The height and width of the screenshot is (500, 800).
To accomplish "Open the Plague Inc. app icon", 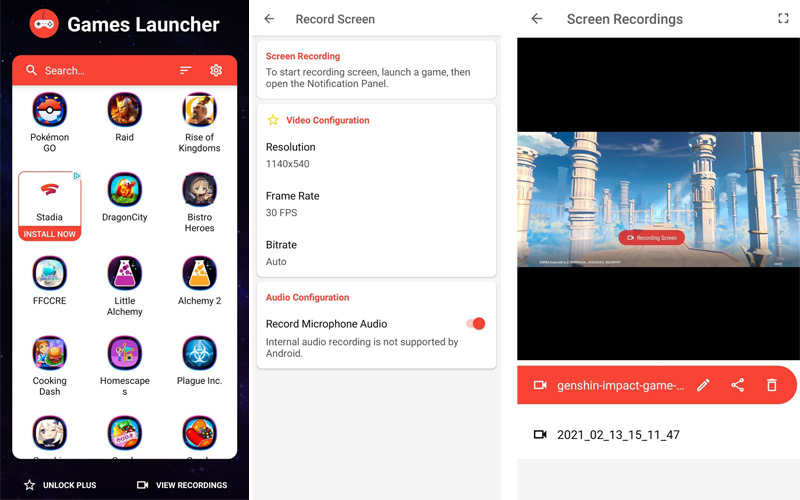I will (x=199, y=354).
